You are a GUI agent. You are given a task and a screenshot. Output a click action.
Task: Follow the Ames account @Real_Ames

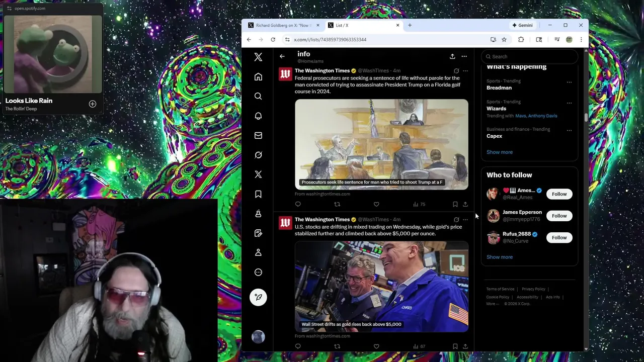[559, 194]
